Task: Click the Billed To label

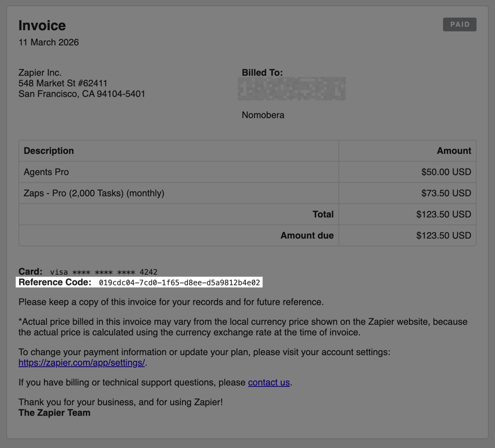Action: 262,72
